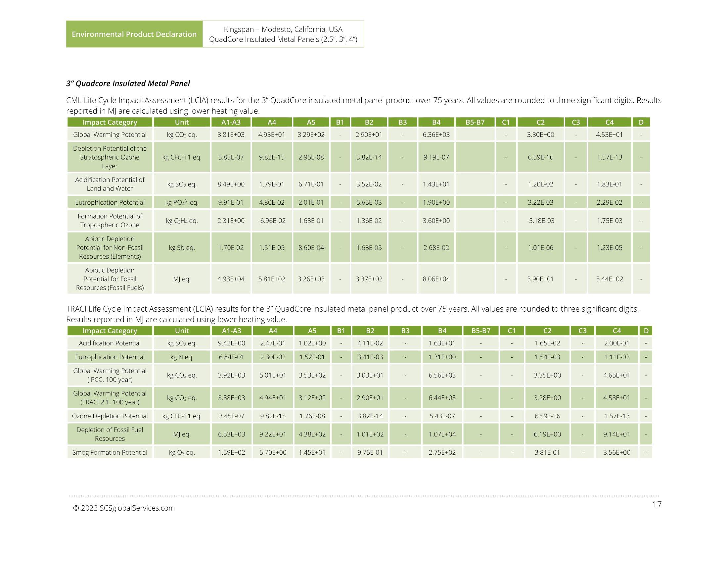The height and width of the screenshot is (563, 728).
Task: Click 'Eutrophication Potential' row label in TRACI table
Action: (110, 357)
